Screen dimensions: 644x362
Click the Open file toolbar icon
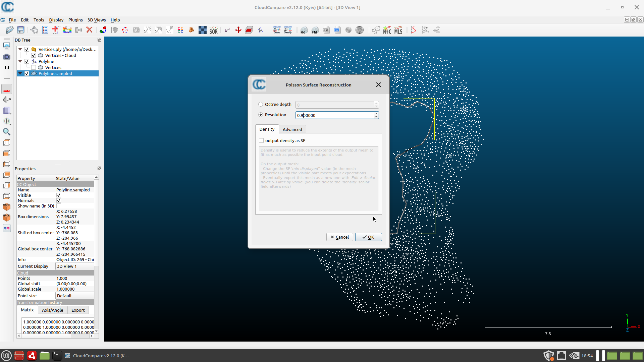point(9,30)
